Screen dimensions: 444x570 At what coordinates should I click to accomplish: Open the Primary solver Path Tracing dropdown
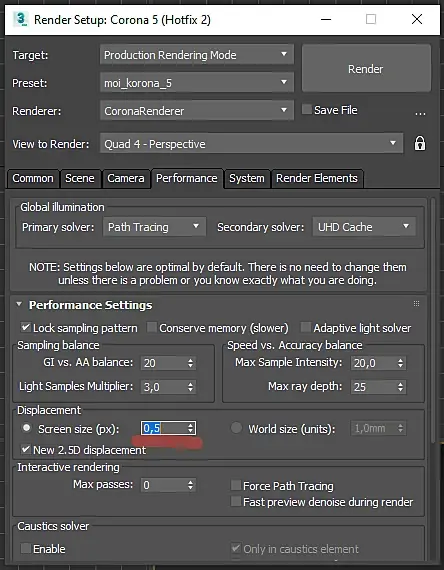(154, 227)
